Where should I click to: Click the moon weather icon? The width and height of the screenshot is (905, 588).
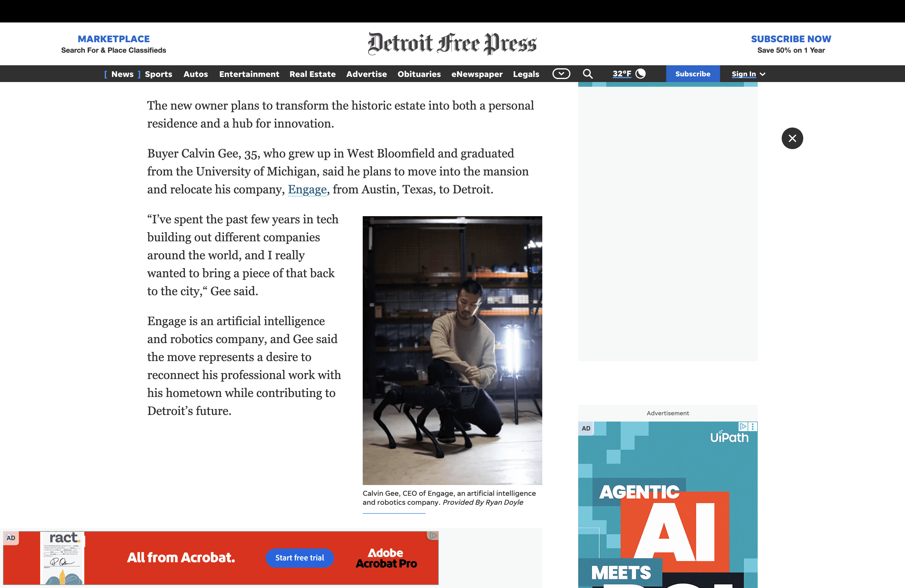641,73
